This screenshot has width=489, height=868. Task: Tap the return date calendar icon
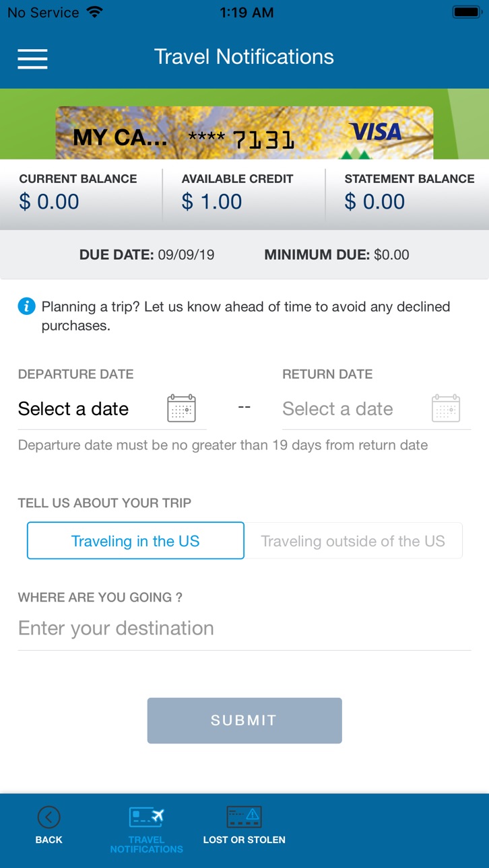pyautogui.click(x=446, y=408)
